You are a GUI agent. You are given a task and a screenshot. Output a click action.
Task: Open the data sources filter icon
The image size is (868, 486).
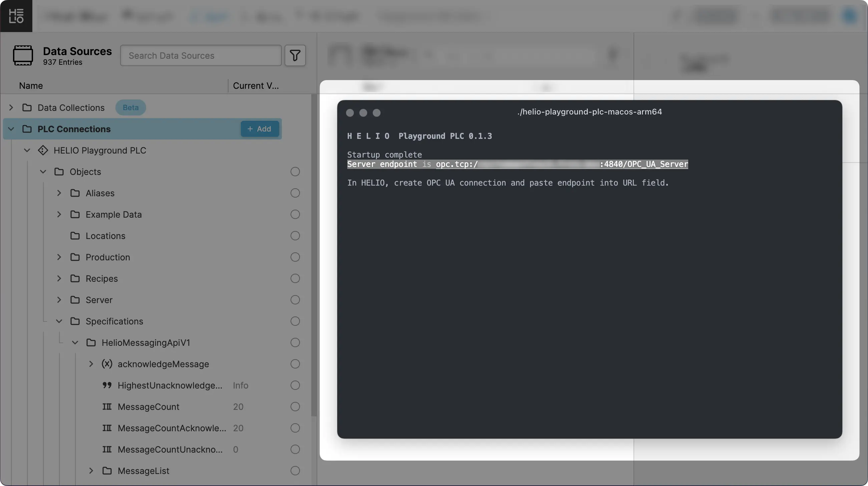295,55
